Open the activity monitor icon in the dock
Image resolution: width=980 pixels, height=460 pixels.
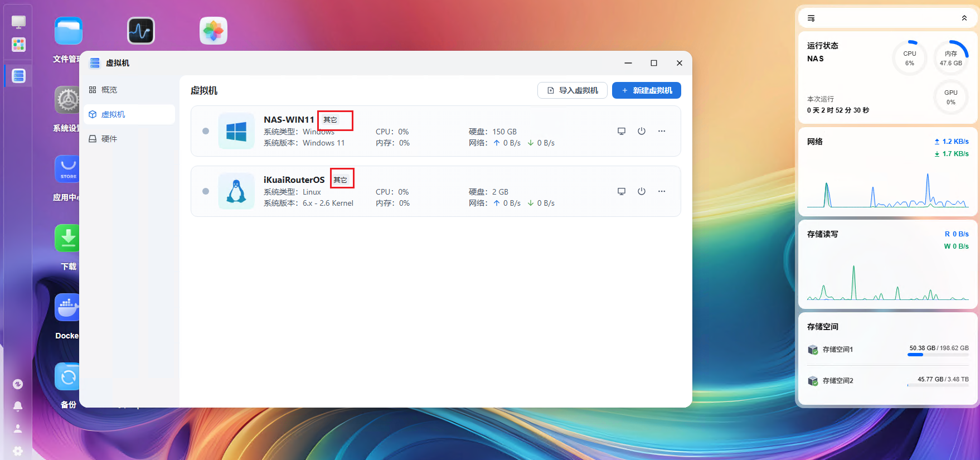(x=18, y=384)
